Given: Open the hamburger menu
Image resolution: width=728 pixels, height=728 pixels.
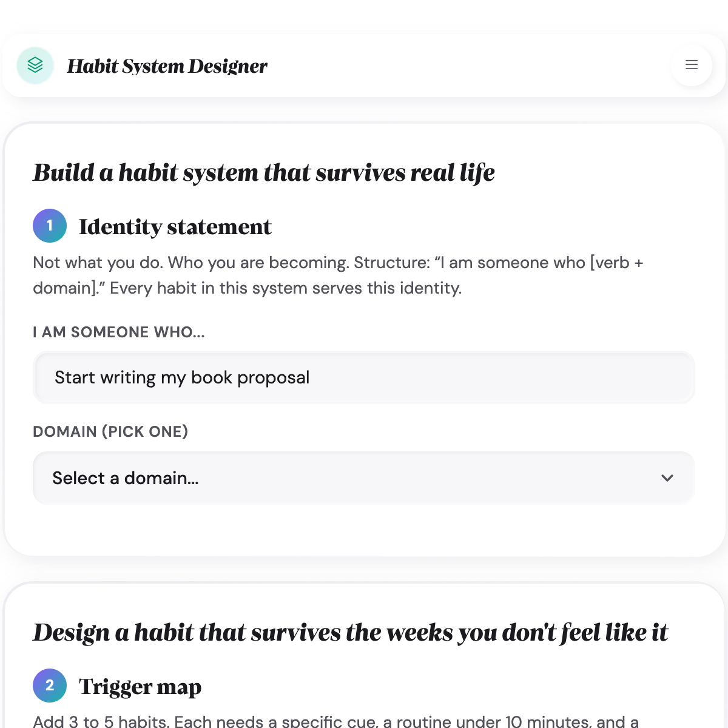Looking at the screenshot, I should coord(691,65).
